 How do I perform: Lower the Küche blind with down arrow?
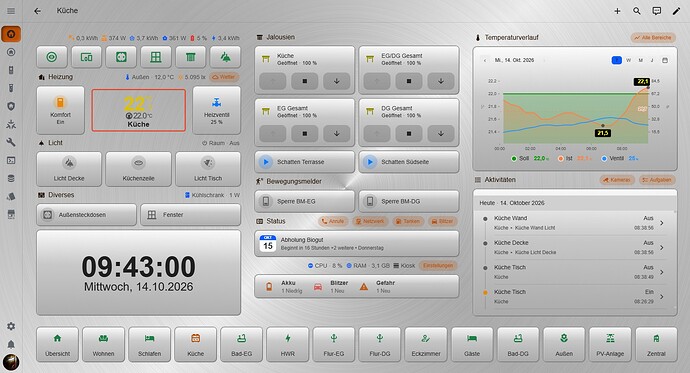coord(337,81)
